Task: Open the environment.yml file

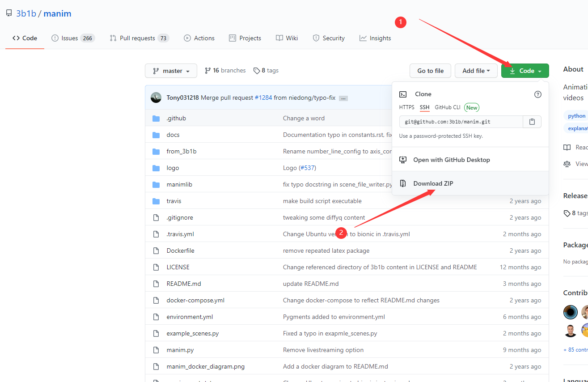Action: coord(190,317)
